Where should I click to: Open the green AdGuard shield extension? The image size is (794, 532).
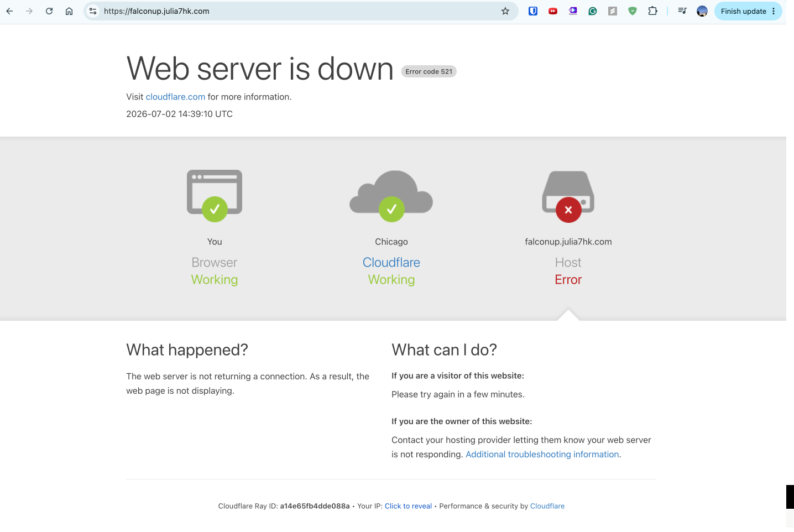pos(633,11)
